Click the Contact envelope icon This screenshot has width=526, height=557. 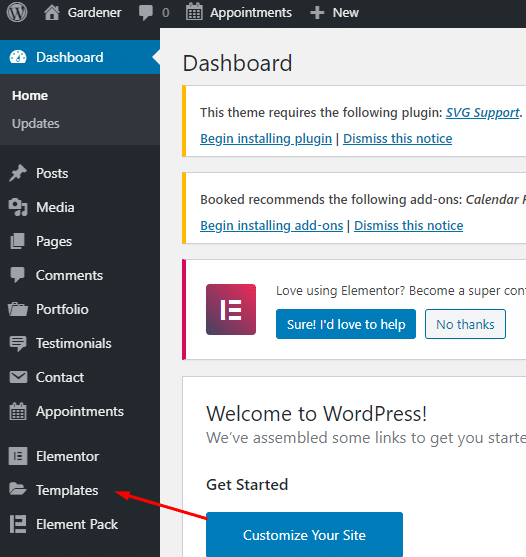[x=18, y=377]
